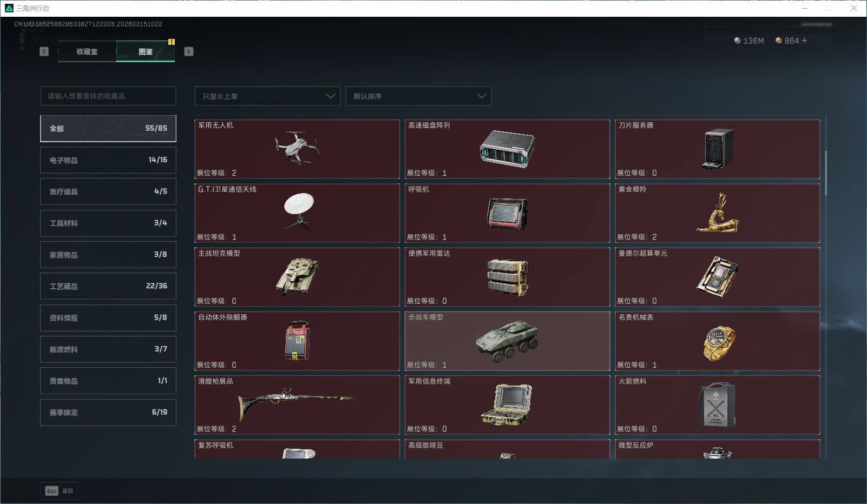Open the 默认排序 sorting dropdown
The width and height of the screenshot is (867, 504).
(418, 96)
